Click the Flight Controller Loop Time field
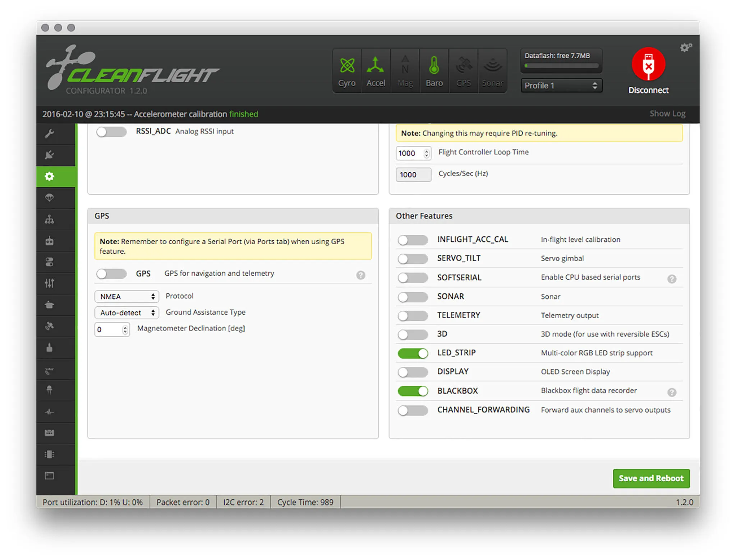 pyautogui.click(x=410, y=153)
